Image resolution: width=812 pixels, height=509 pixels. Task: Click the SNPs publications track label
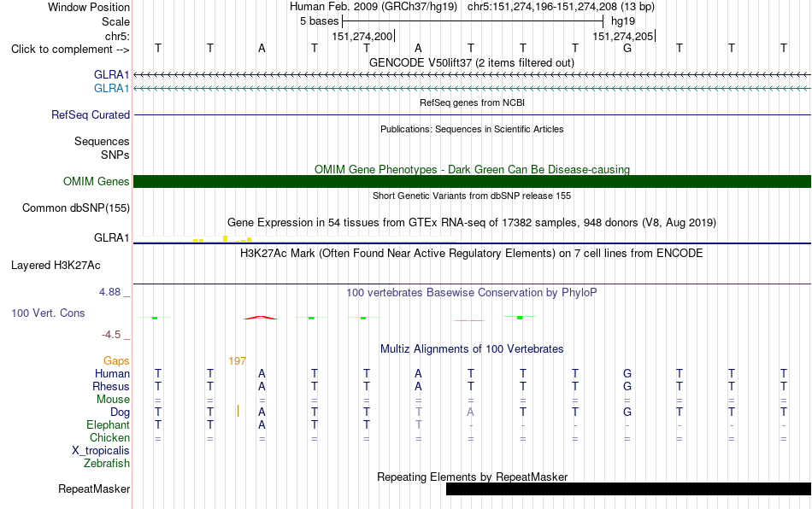115,155
